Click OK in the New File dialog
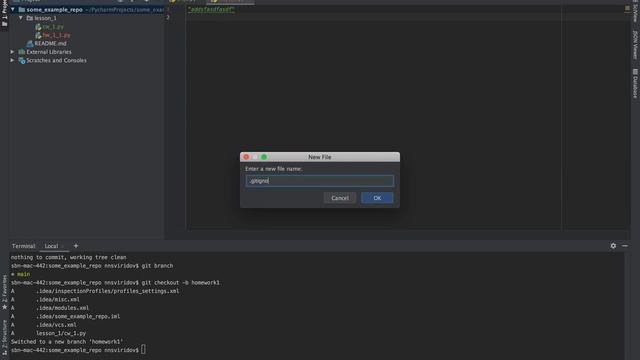This screenshot has height=360, width=640. (377, 198)
